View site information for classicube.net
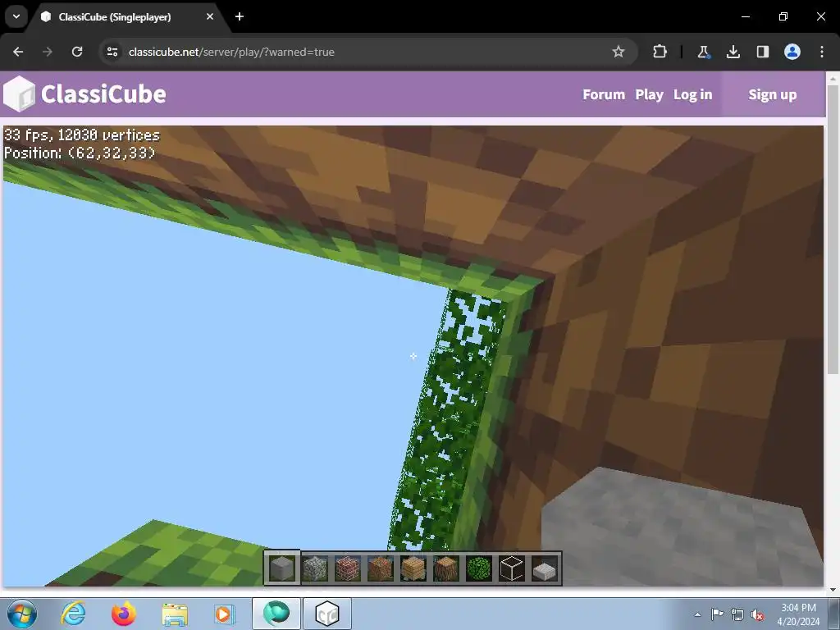Image resolution: width=840 pixels, height=630 pixels. tap(112, 52)
